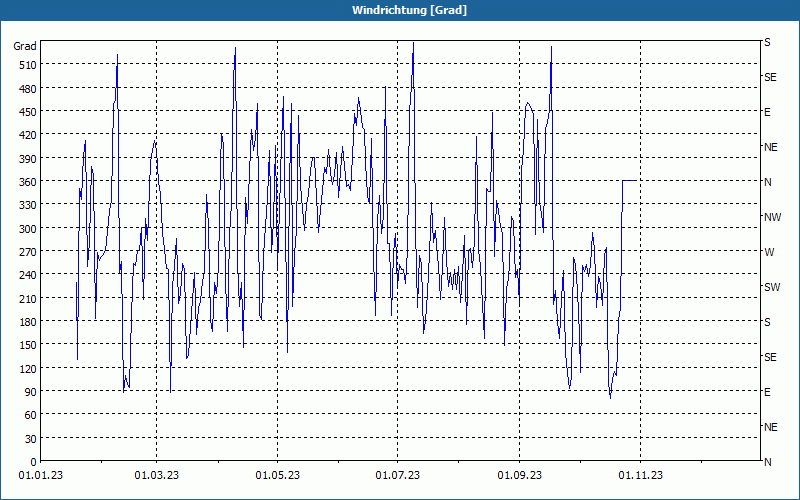Click the 330 degree axis label
Image resolution: width=800 pixels, height=500 pixels.
tap(28, 205)
